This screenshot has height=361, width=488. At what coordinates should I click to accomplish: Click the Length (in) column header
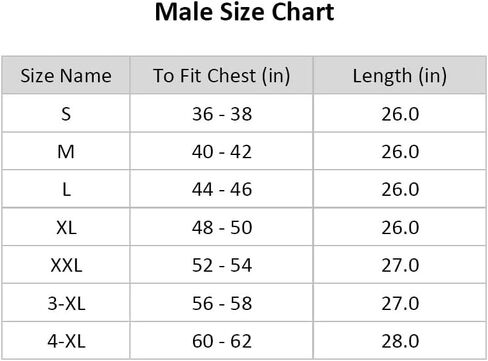pos(400,75)
